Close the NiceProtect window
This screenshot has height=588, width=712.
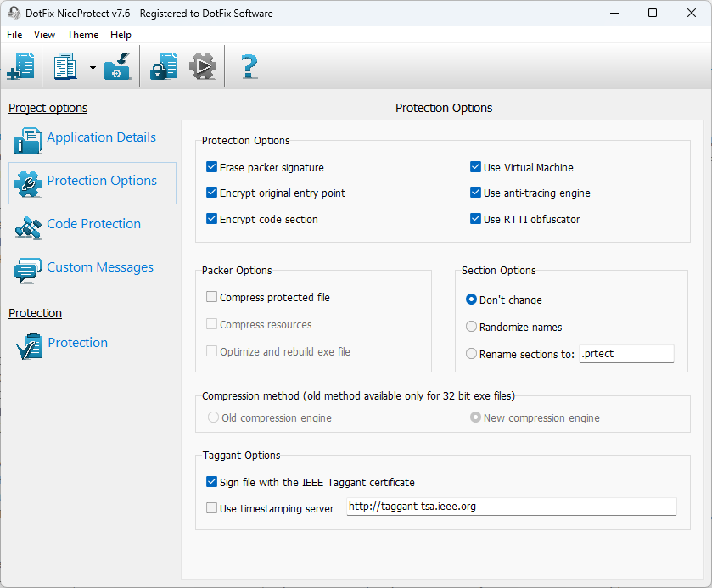[692, 13]
